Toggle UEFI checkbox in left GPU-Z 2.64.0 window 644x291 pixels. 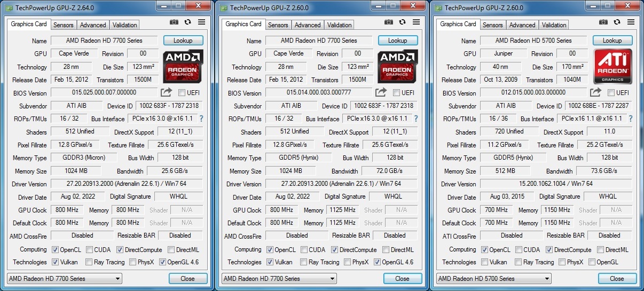[x=182, y=93]
